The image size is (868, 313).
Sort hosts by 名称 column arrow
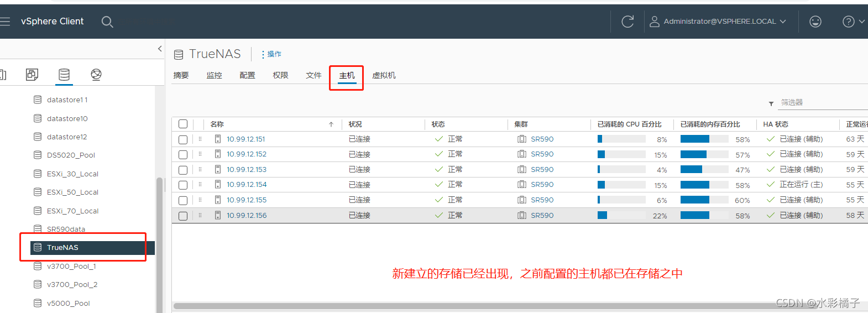[x=331, y=124]
